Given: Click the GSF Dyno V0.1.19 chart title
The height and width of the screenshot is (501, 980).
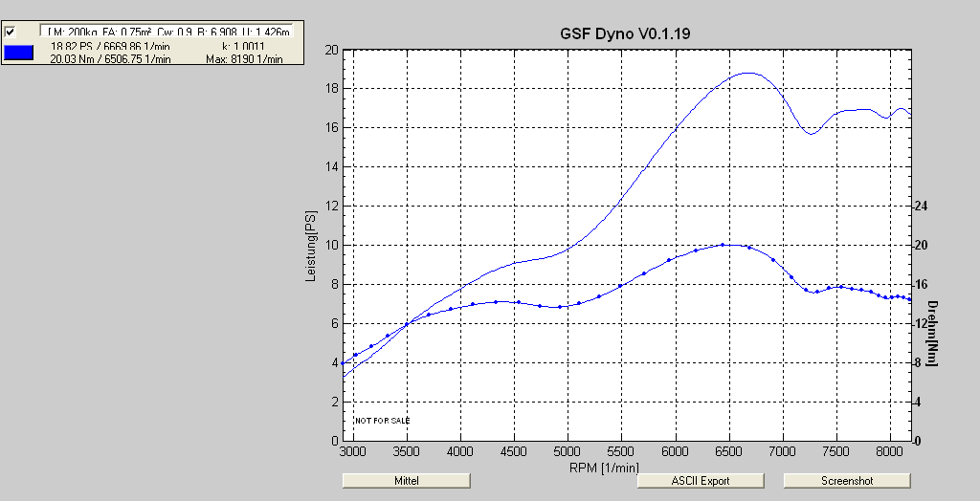Looking at the screenshot, I should coord(626,33).
